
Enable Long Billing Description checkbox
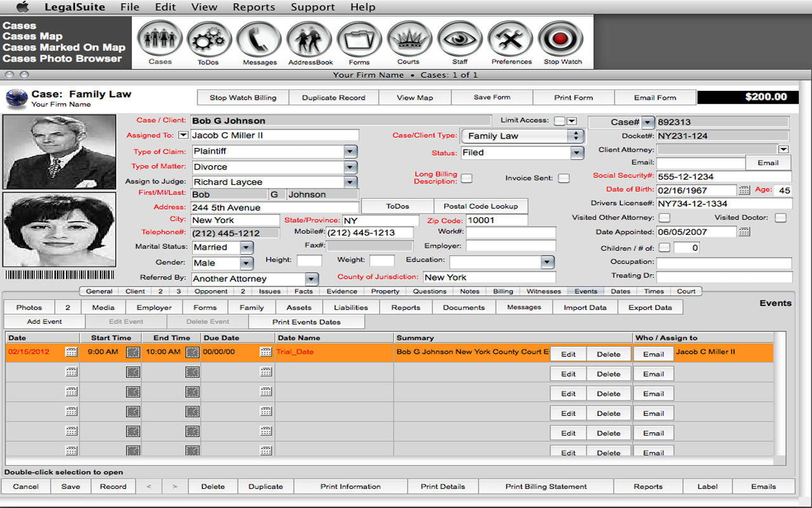pos(466,178)
